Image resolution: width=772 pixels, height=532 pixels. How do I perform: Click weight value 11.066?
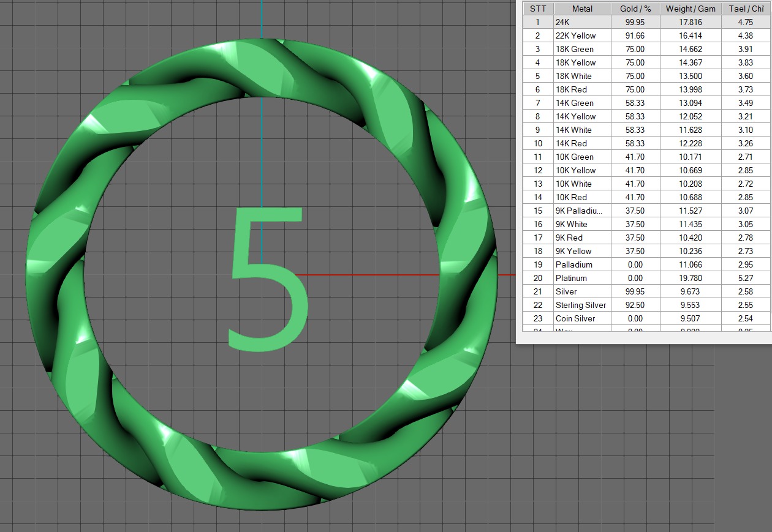691,264
